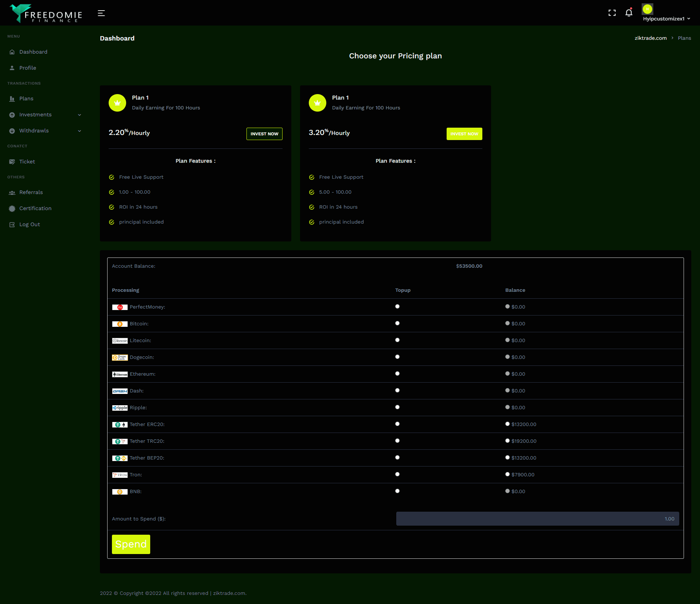700x604 pixels.
Task: Click the Freedomie Finance logo
Action: pyautogui.click(x=46, y=13)
